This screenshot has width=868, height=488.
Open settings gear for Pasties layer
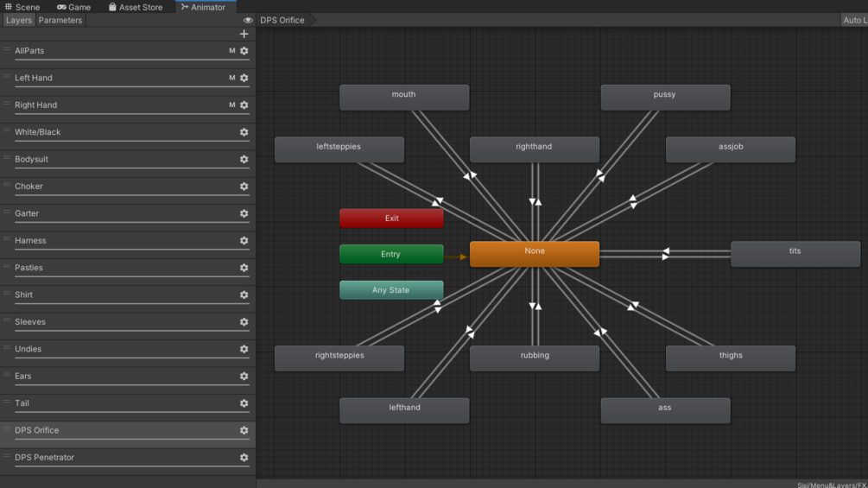[244, 268]
